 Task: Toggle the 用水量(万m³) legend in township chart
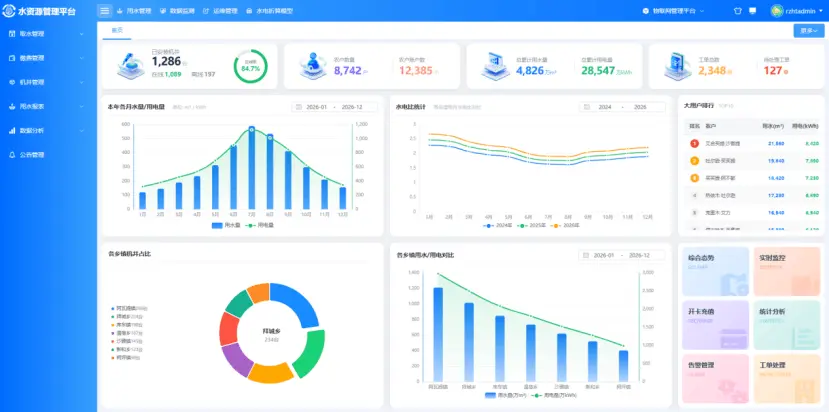[x=506, y=395]
